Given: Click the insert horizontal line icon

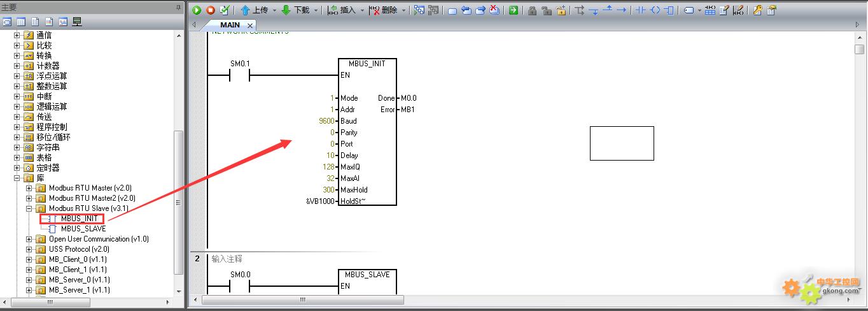Looking at the screenshot, I should pyautogui.click(x=622, y=10).
